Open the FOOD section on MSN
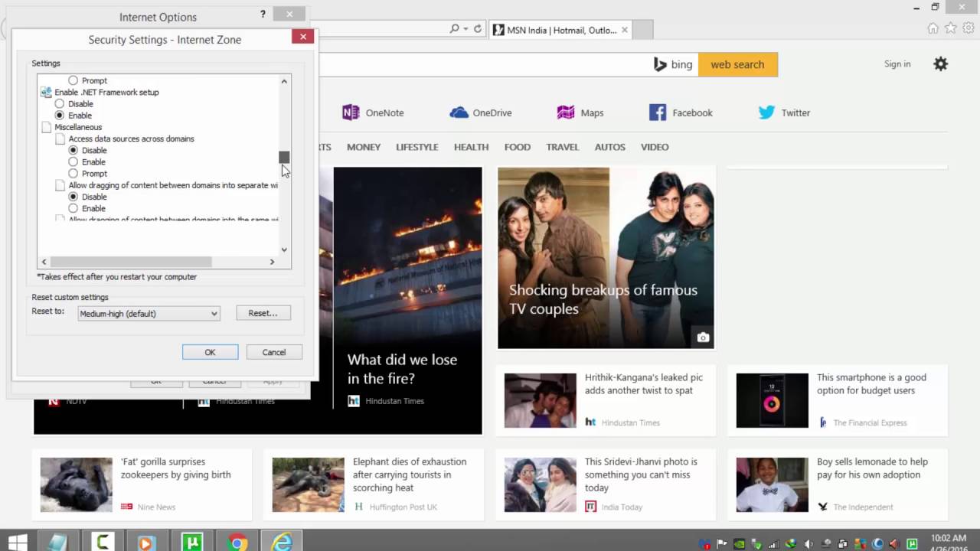 (x=518, y=147)
